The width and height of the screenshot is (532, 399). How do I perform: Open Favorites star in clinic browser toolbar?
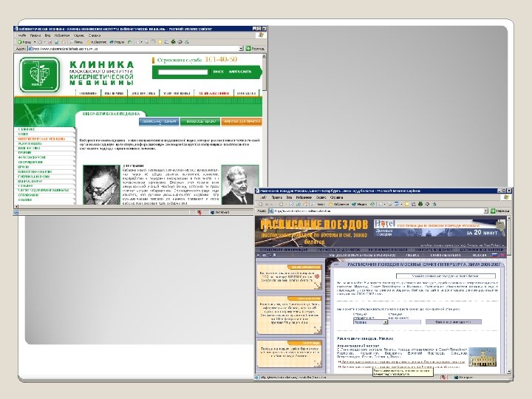[x=97, y=42]
